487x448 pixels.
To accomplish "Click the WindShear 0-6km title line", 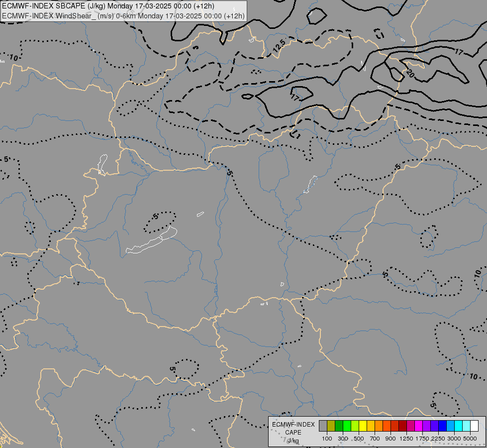I will pos(123,16).
